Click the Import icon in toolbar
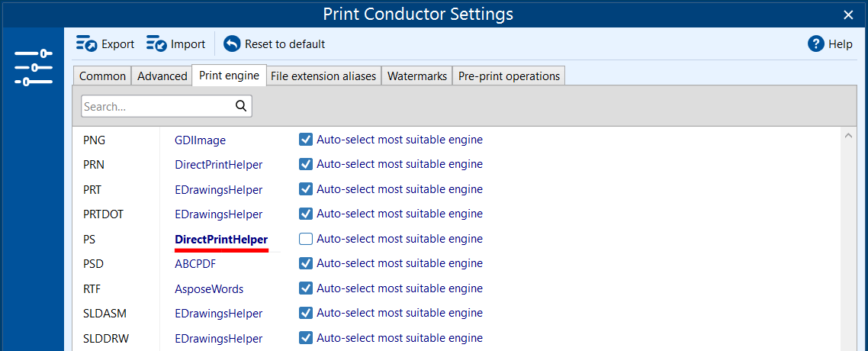Image resolution: width=868 pixels, height=351 pixels. pos(156,44)
